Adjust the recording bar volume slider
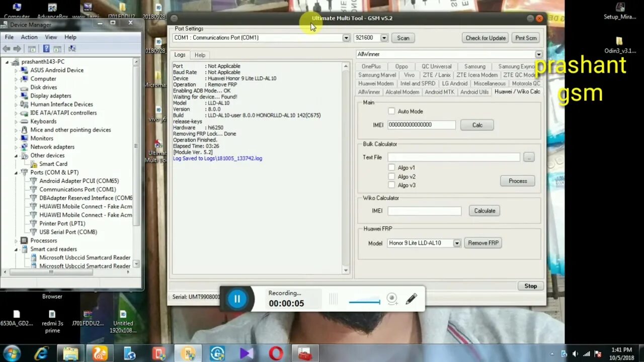Screen dimensions: 644x362 pyautogui.click(x=364, y=302)
